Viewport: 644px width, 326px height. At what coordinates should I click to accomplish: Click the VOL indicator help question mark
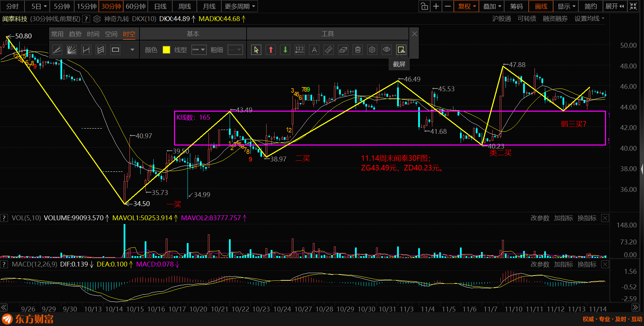pyautogui.click(x=4, y=218)
